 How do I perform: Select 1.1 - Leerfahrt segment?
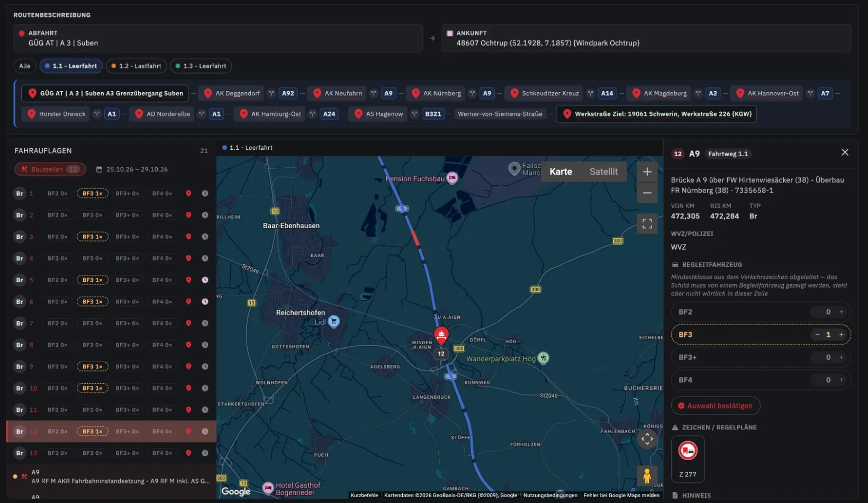pyautogui.click(x=71, y=66)
